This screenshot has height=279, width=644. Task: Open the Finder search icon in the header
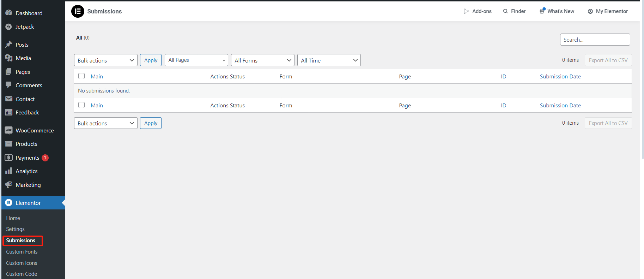505,11
